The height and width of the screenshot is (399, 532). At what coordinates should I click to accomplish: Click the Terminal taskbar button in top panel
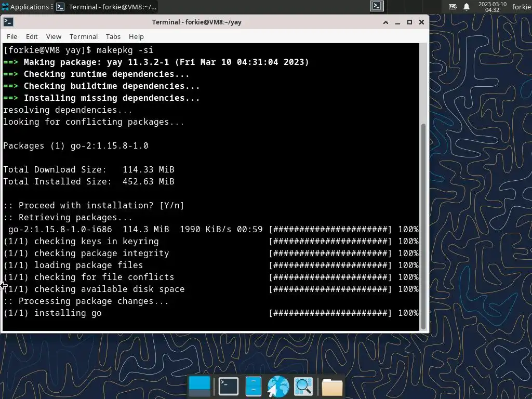tap(107, 7)
